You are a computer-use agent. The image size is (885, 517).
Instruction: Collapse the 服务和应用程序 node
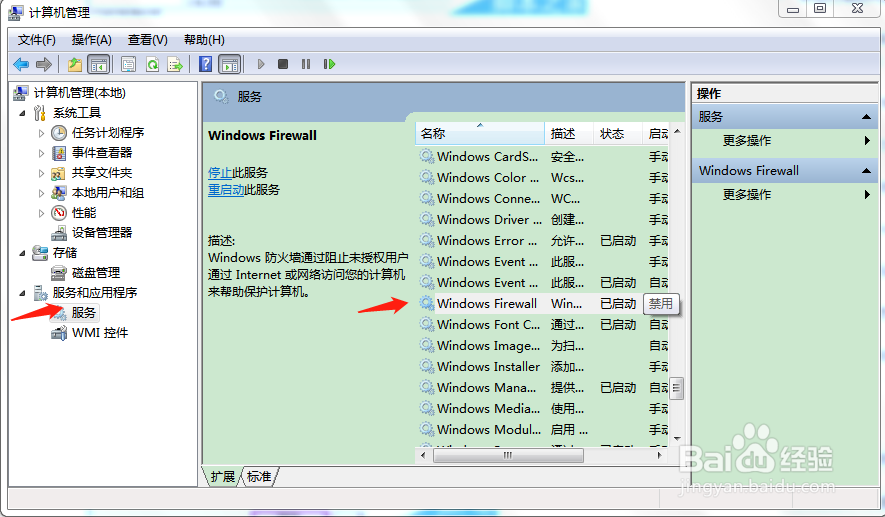(23, 293)
